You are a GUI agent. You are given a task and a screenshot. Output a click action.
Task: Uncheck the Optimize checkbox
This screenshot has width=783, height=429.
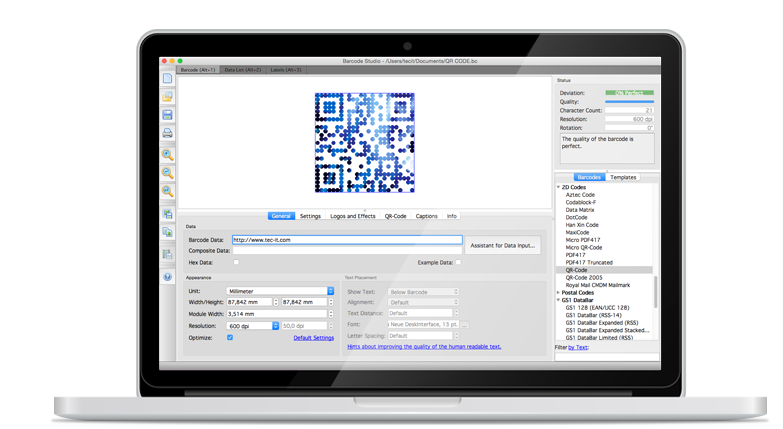pos(230,338)
